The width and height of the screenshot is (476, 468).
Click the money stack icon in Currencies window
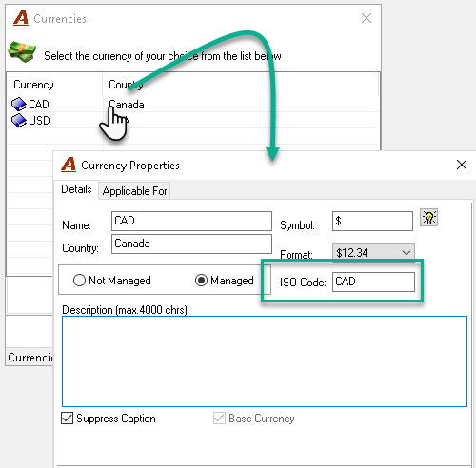click(22, 51)
